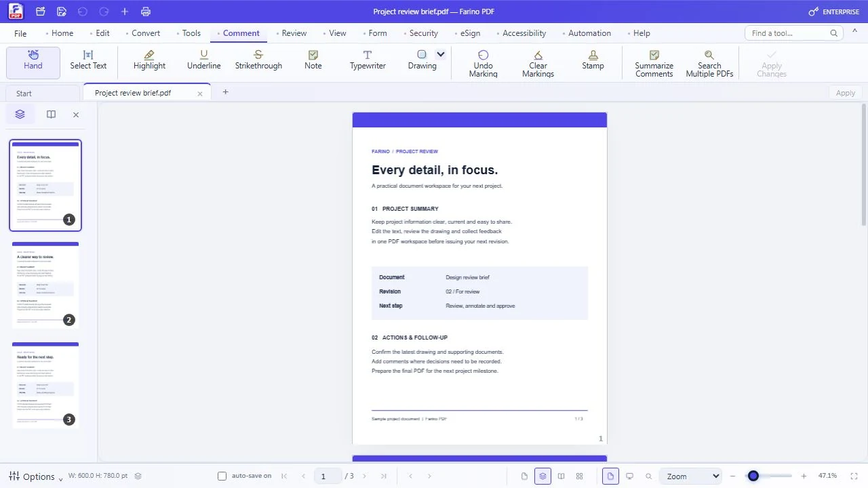
Task: Go to first page in status bar
Action: (284, 476)
